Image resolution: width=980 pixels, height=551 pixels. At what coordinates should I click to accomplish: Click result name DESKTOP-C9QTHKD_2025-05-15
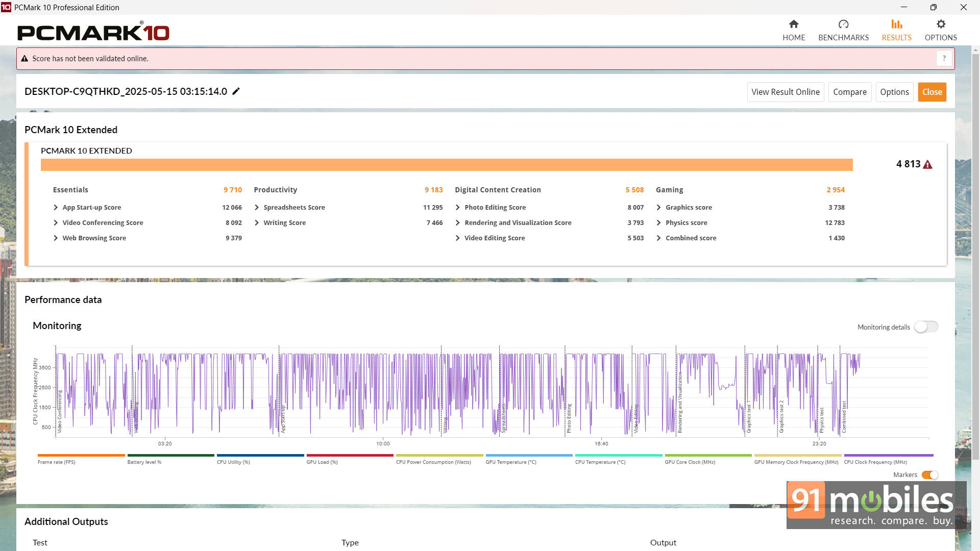click(x=126, y=91)
